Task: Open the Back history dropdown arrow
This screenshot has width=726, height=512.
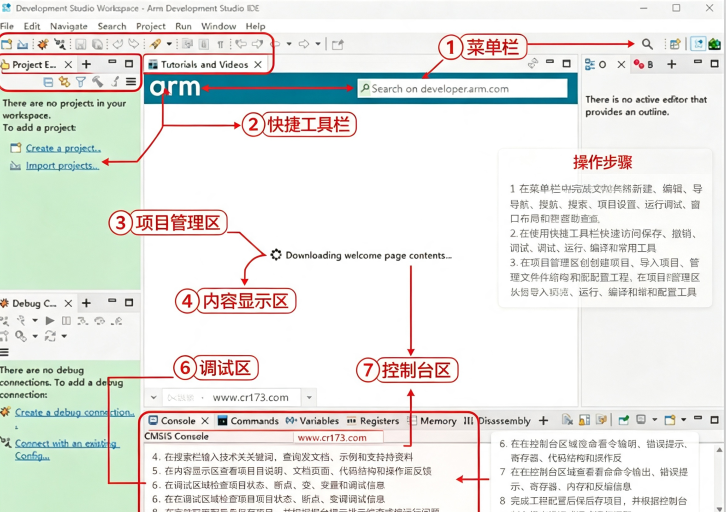Action: tap(289, 44)
